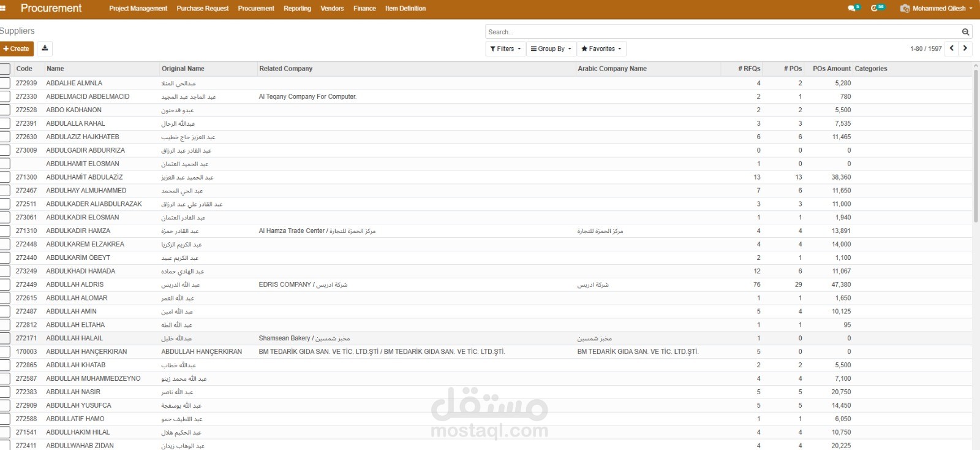
Task: Open Item Definition menu
Action: coord(405,9)
